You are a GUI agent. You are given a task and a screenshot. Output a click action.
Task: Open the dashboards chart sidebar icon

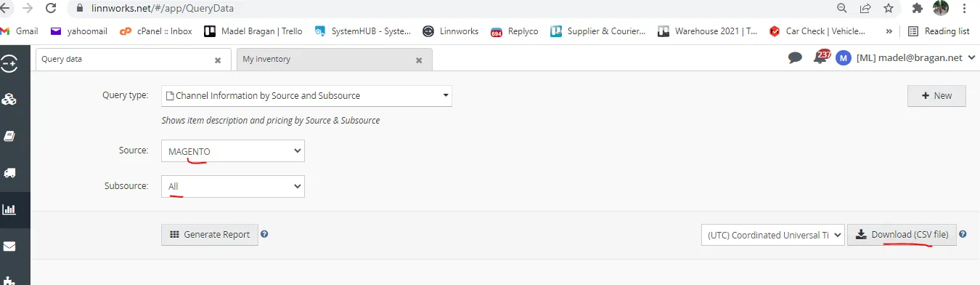9,210
